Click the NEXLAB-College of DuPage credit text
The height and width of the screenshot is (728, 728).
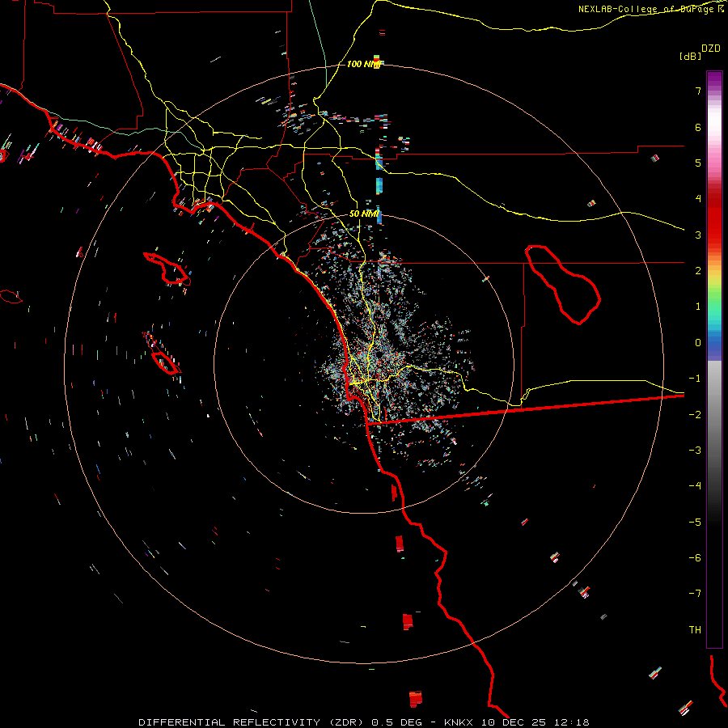[x=650, y=9]
